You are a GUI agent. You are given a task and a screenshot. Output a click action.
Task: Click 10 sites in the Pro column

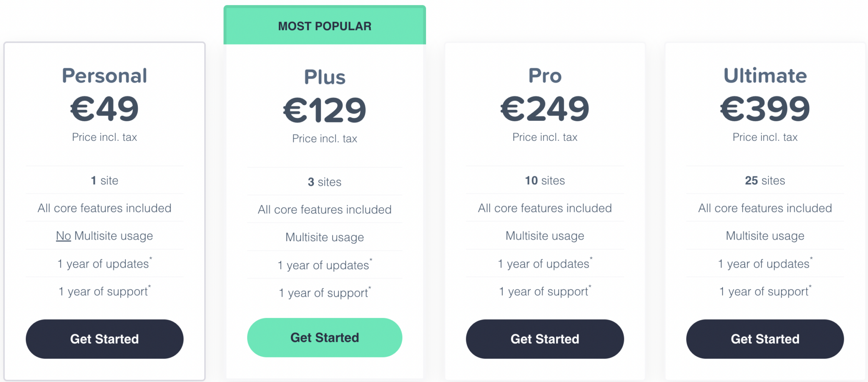pos(545,181)
